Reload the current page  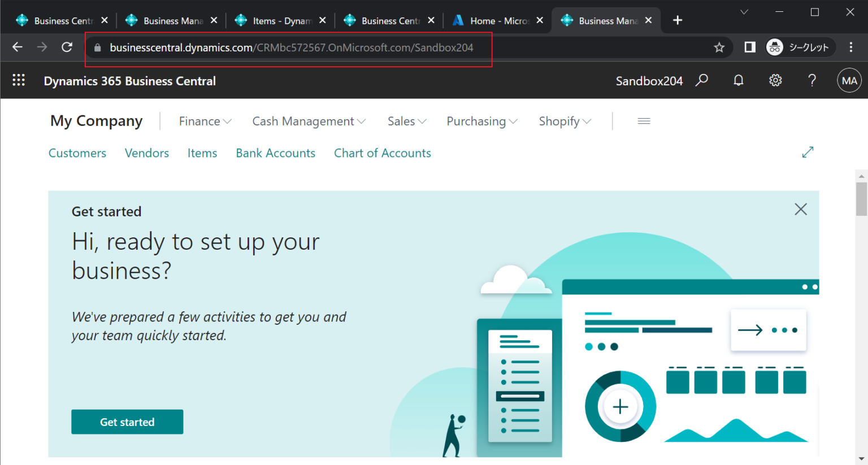click(x=67, y=47)
